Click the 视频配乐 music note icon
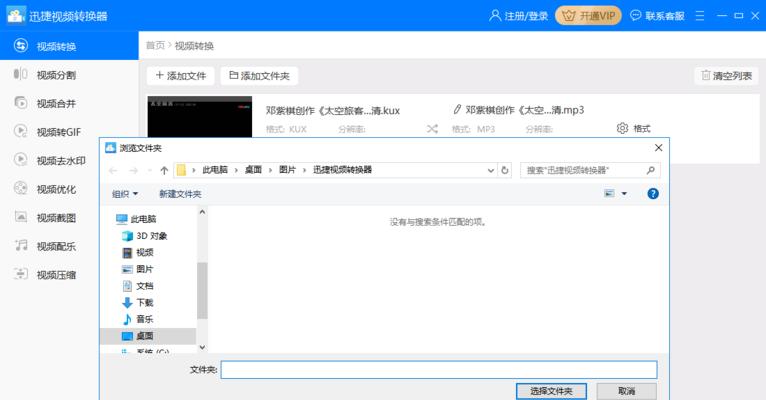The height and width of the screenshot is (400, 766). click(x=21, y=246)
